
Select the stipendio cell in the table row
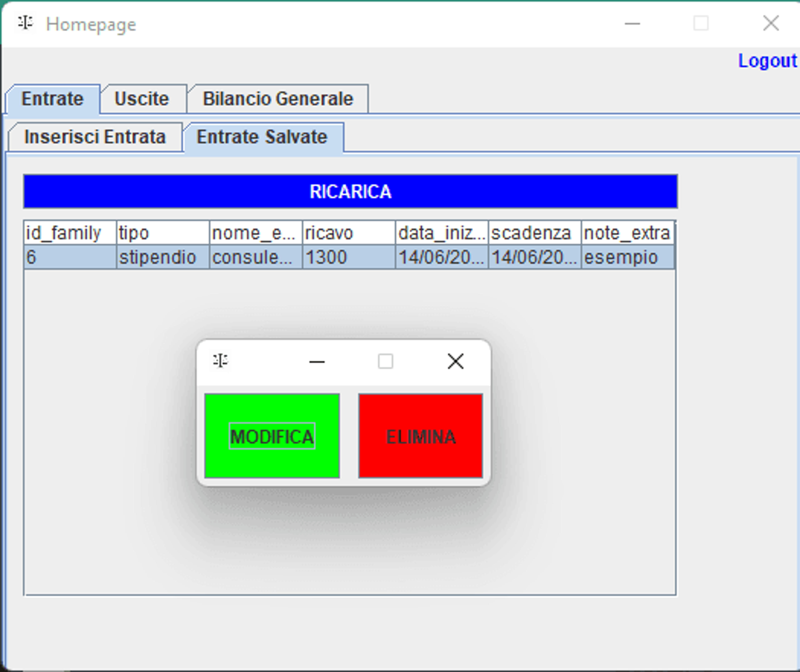point(163,257)
